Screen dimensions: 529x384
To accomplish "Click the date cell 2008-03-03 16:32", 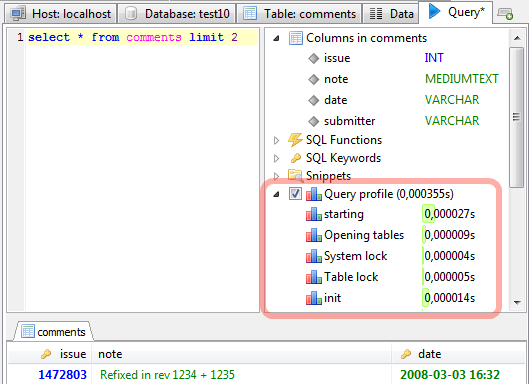I will click(450, 375).
